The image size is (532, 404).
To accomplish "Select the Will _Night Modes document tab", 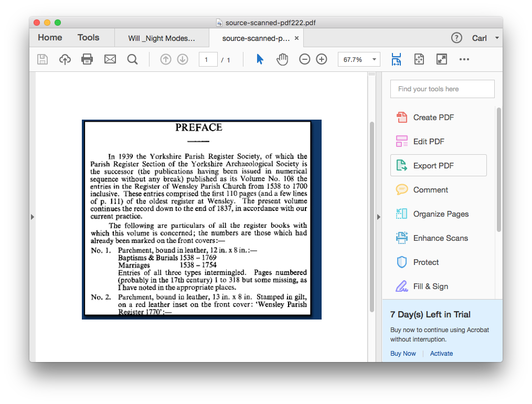I will coord(161,37).
